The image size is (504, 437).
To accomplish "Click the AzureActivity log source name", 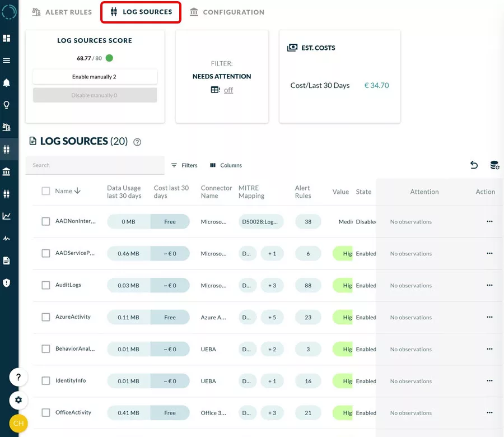I will (73, 317).
